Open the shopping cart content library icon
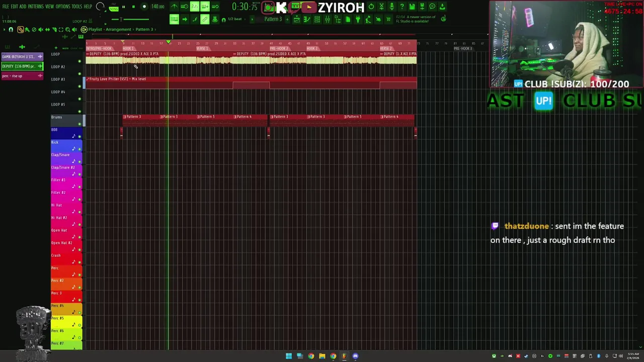The width and height of the screenshot is (644, 362). [388, 19]
